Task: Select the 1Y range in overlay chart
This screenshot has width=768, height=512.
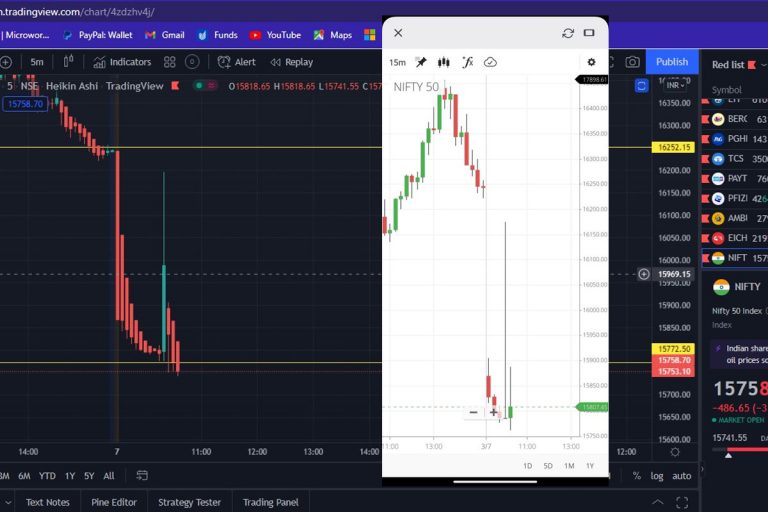Action: click(x=590, y=466)
